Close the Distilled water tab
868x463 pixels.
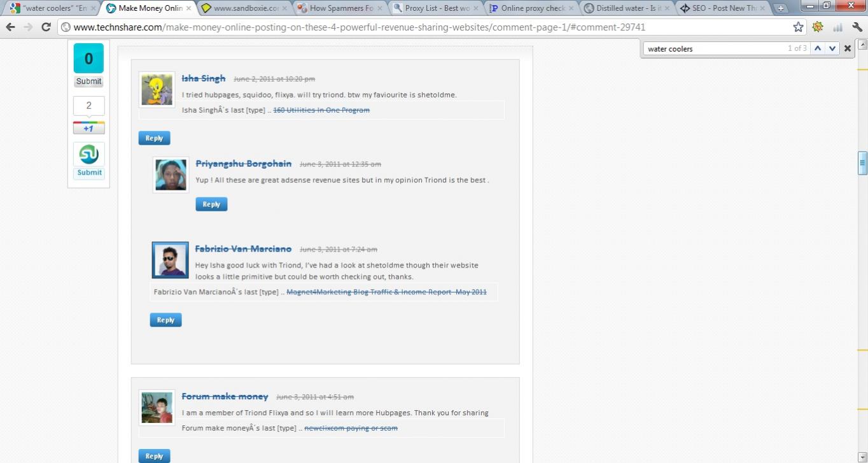point(668,8)
